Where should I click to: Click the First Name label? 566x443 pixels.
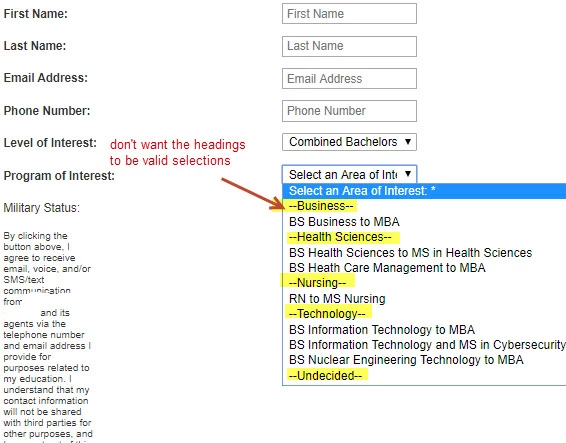coord(35,14)
